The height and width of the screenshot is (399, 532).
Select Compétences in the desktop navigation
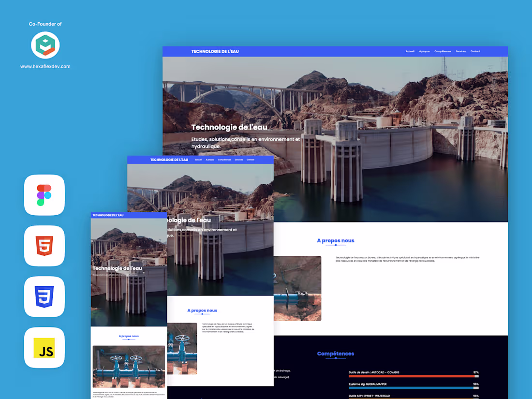click(443, 51)
